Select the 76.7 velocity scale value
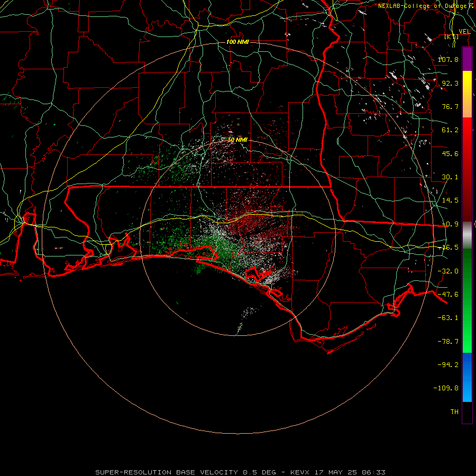 point(450,106)
